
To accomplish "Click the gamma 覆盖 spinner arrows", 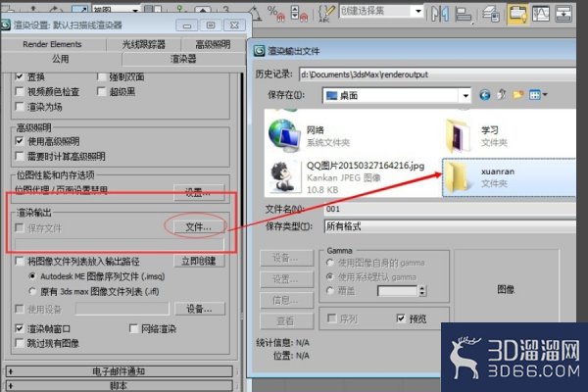I will (x=422, y=291).
